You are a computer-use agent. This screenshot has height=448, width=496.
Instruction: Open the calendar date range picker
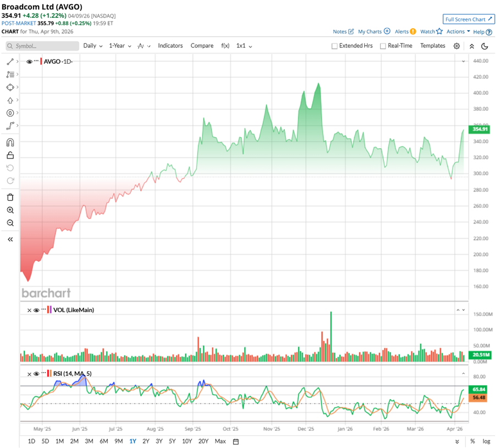[236, 441]
